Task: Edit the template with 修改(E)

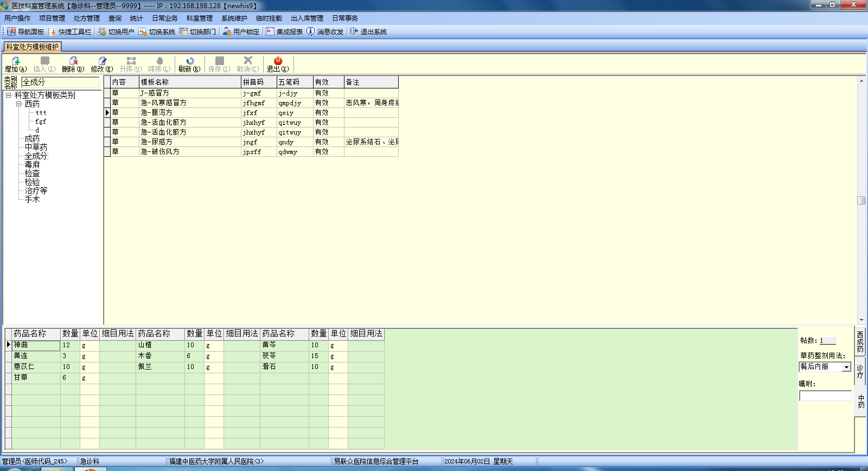Action: pyautogui.click(x=102, y=65)
